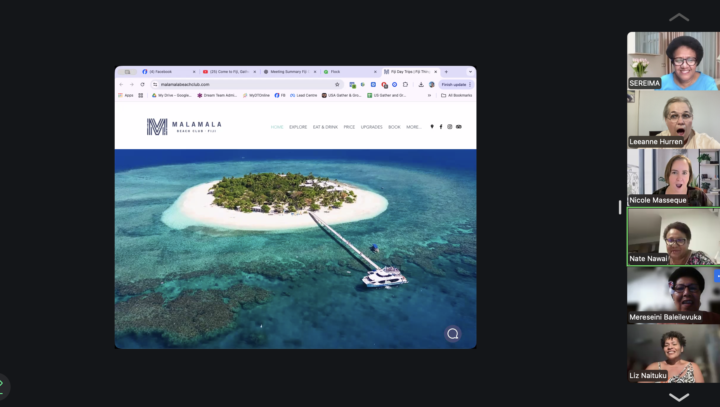720x407 pixels.
Task: Open the USA Gather & Gro bookmark
Action: 341,96
